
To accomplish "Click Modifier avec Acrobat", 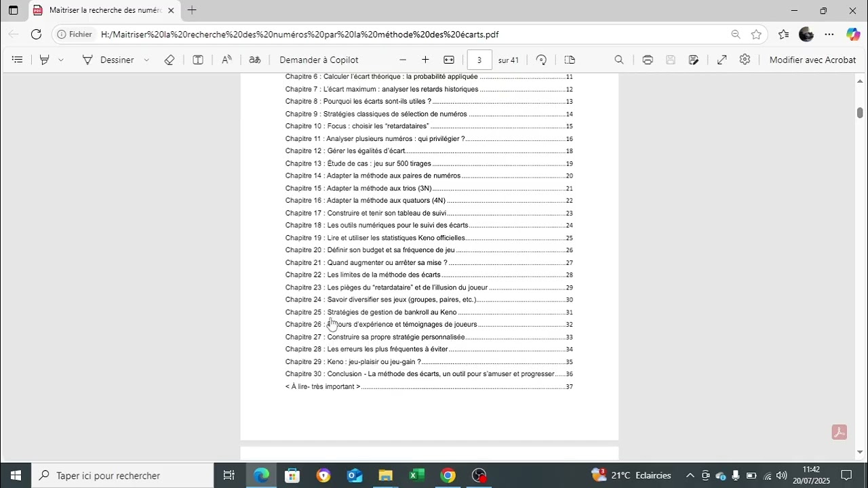I will click(812, 60).
